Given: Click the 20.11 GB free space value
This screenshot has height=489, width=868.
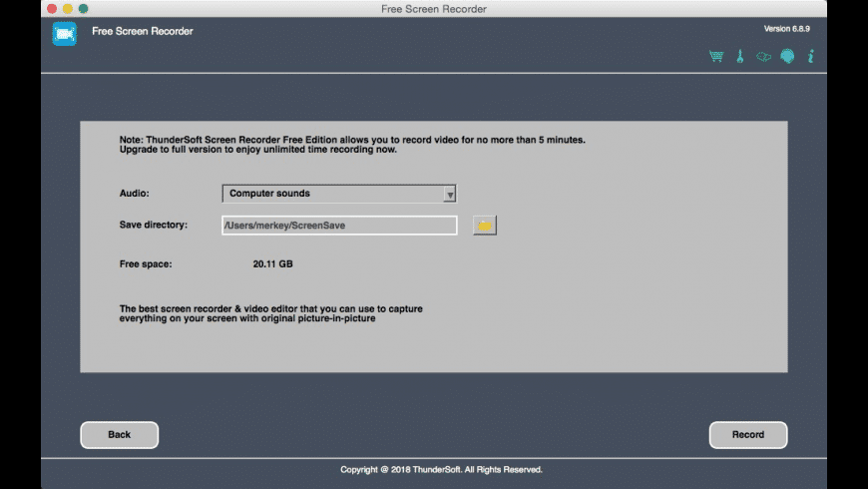Looking at the screenshot, I should [x=273, y=264].
